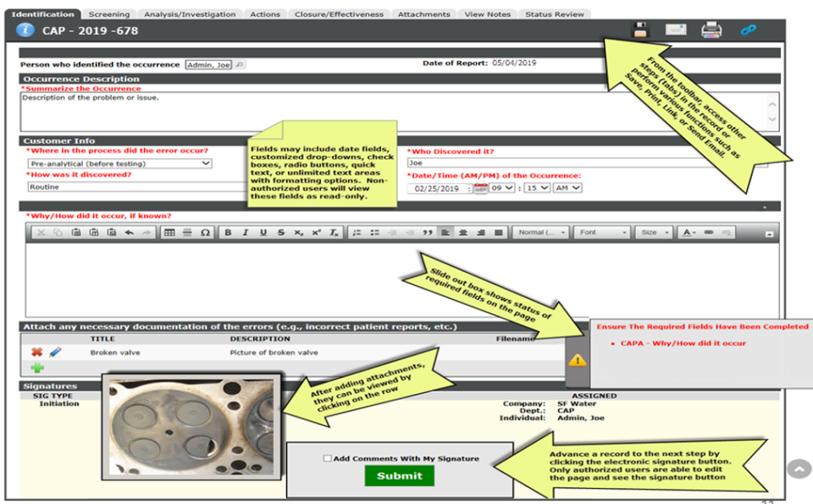813x504 pixels.
Task: Check Add Comments With My Signature
Action: (327, 457)
